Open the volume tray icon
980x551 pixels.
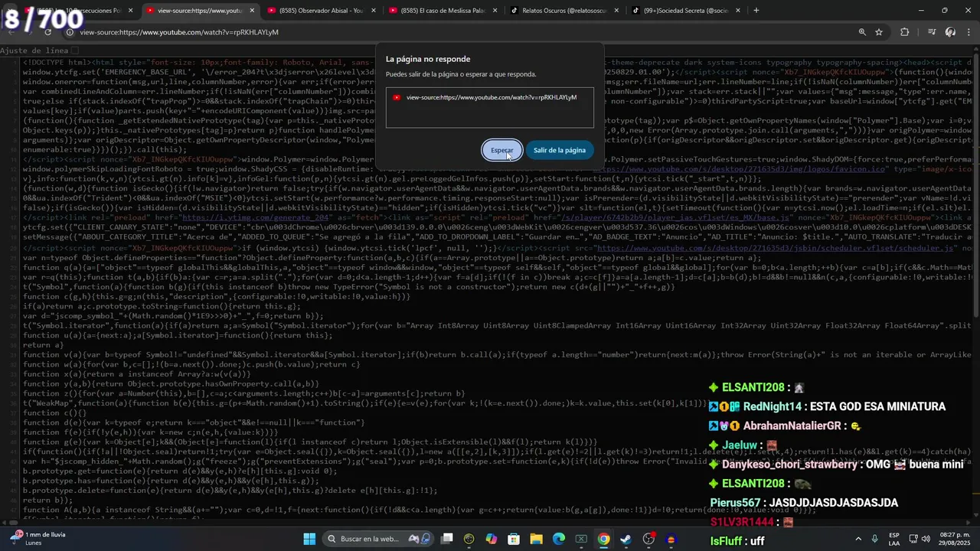(925, 539)
